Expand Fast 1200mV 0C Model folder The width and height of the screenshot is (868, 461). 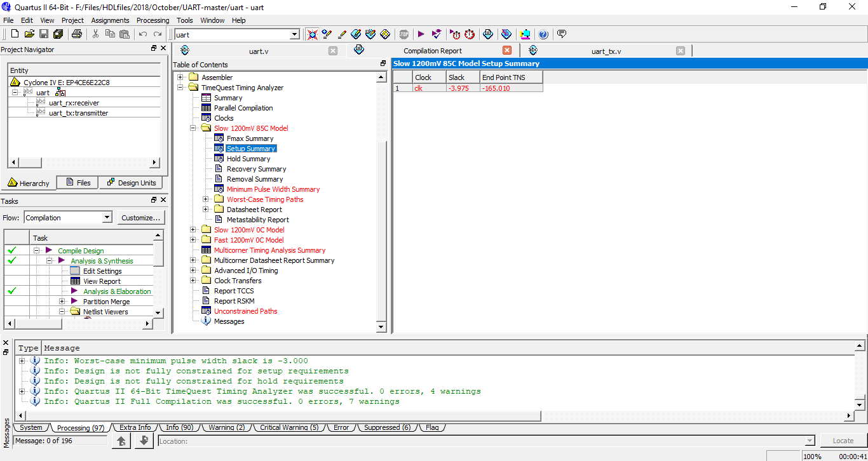(193, 240)
